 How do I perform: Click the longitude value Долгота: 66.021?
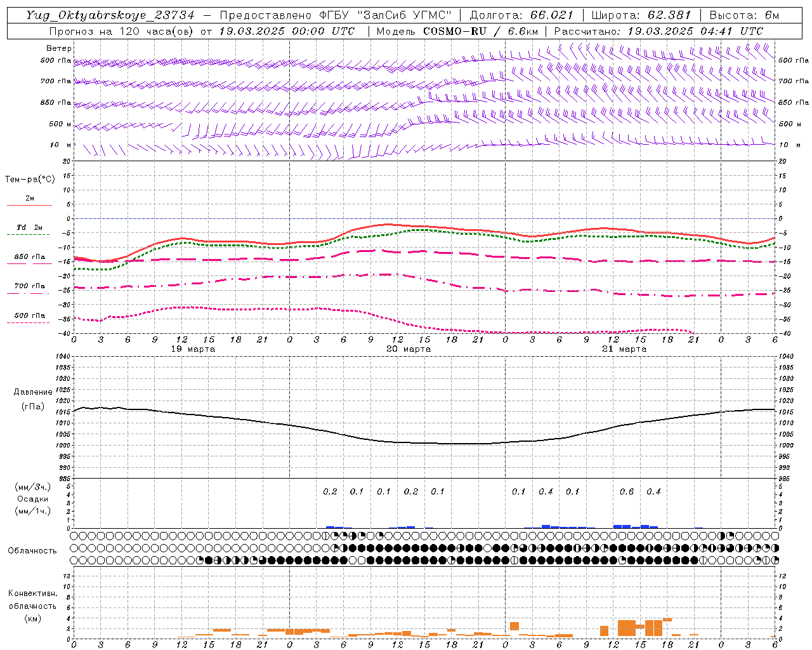[x=521, y=15]
